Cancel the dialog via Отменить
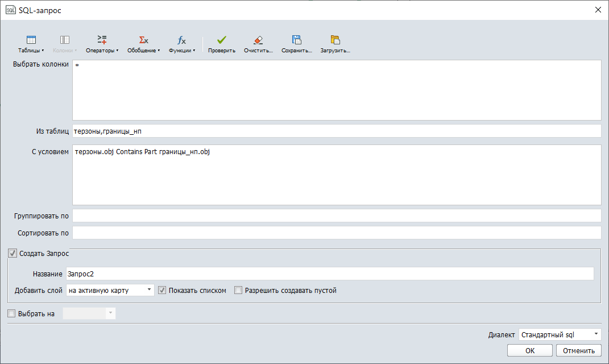This screenshot has height=364, width=609. (578, 350)
